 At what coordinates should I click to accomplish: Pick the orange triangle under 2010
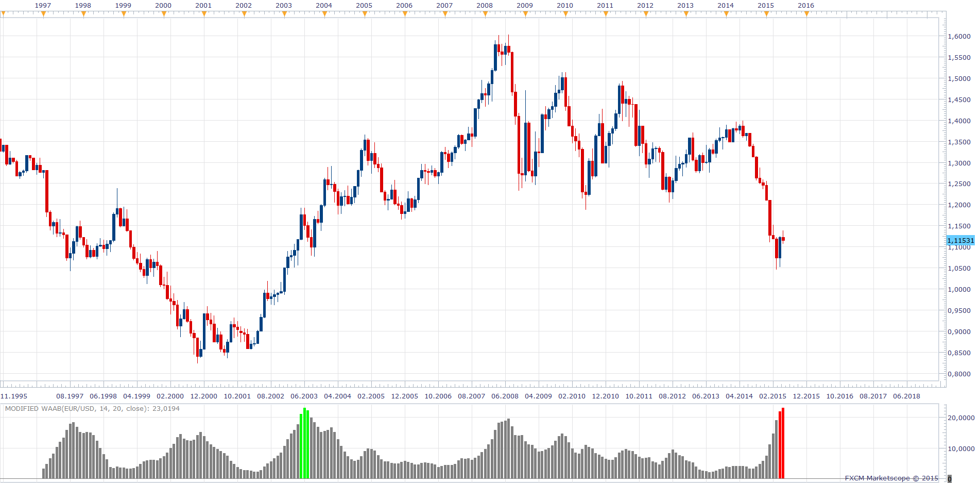point(566,14)
